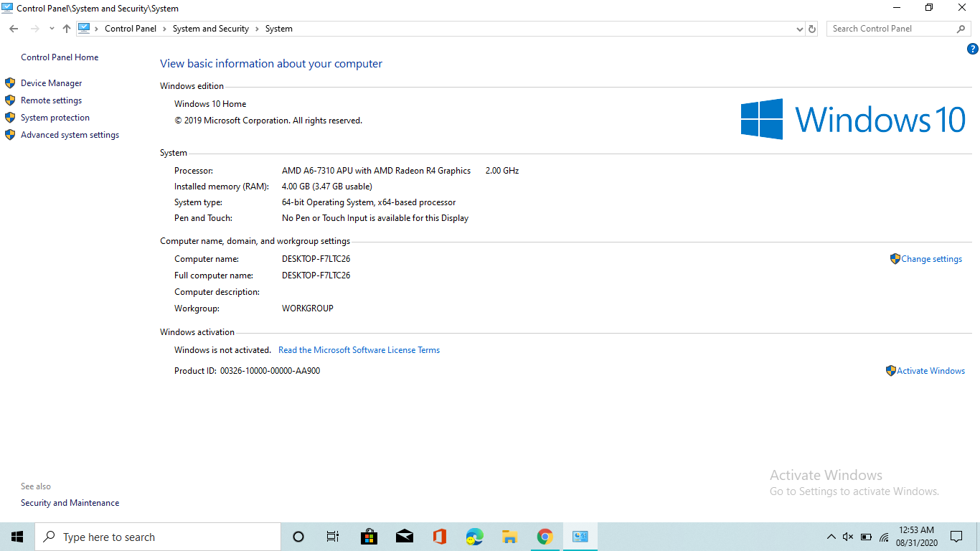Click shield icon beside Device Manager
The height and width of the screenshot is (551, 980).
point(10,83)
